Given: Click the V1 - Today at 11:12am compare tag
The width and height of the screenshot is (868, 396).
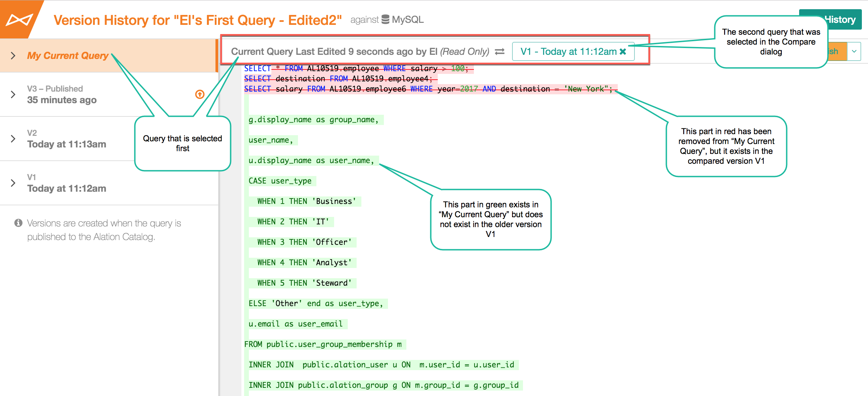Looking at the screenshot, I should coord(573,51).
